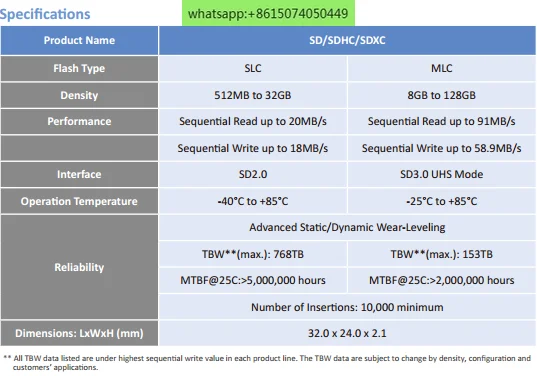Click the TBW data footnote text
This screenshot has height=376, width=537.
point(267,363)
